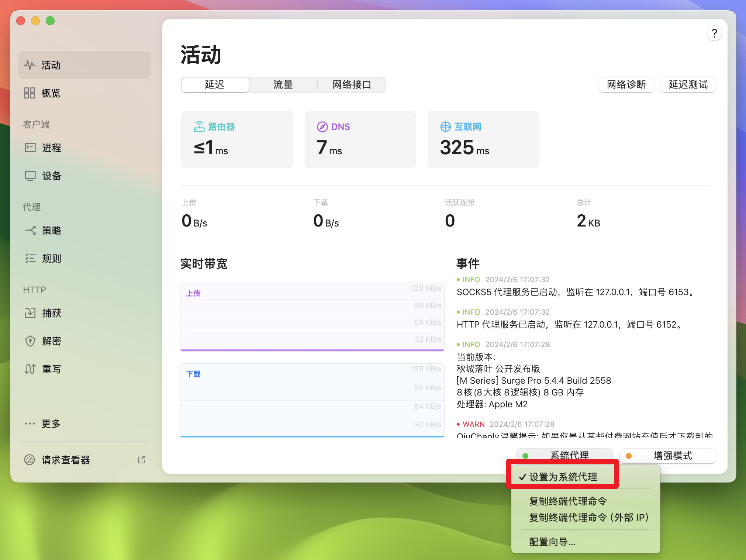Switch to the 网络接口 tab

[x=351, y=85]
